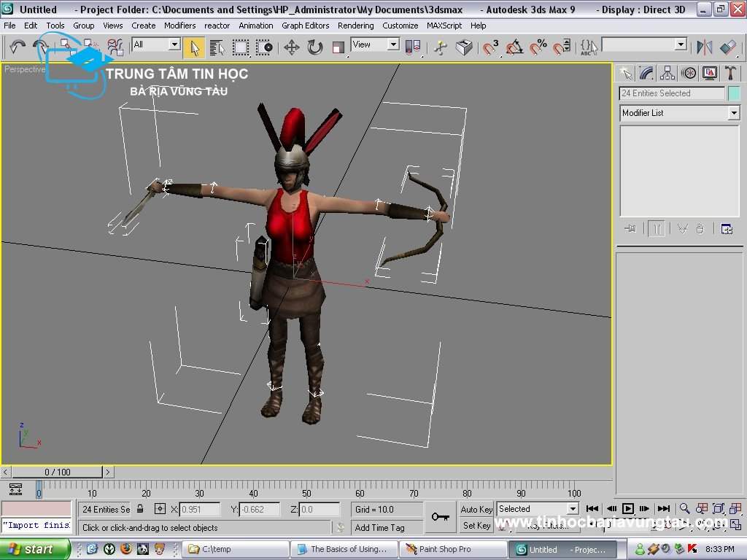Click the Select Object arrow tool
Image resolution: width=747 pixels, height=560 pixels.
pos(194,47)
